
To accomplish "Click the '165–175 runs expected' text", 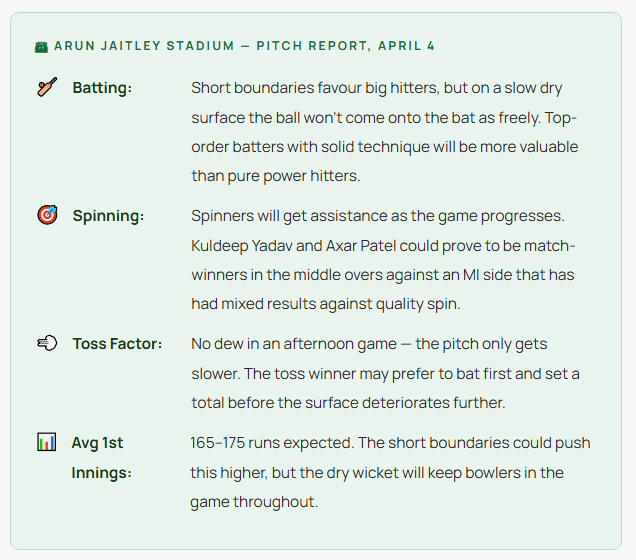I will pyautogui.click(x=267, y=442).
